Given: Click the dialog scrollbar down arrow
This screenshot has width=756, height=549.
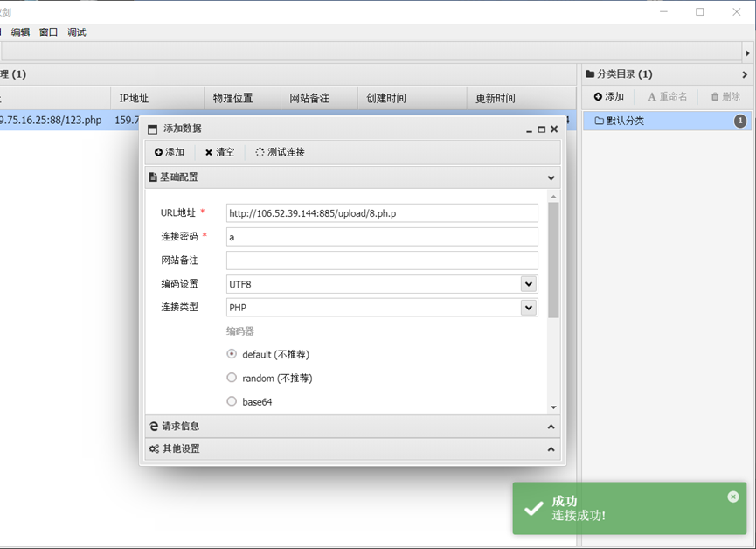Looking at the screenshot, I should [x=553, y=407].
